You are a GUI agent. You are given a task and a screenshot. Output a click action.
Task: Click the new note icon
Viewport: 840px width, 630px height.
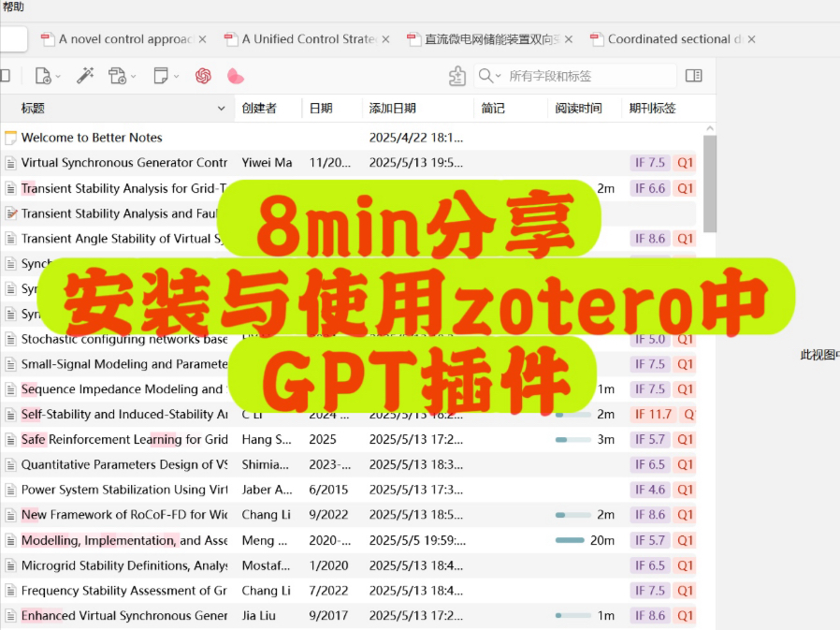click(x=160, y=76)
